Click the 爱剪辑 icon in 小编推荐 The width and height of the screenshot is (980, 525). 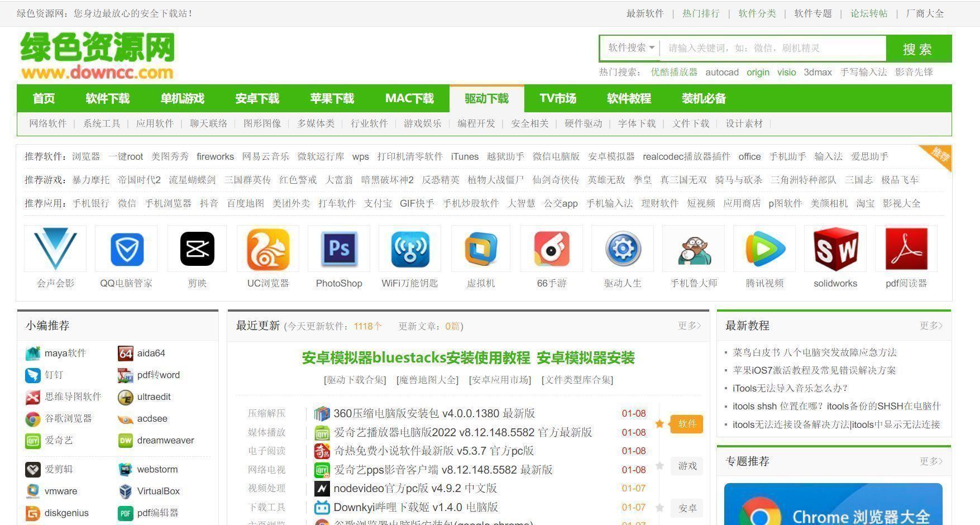point(33,470)
